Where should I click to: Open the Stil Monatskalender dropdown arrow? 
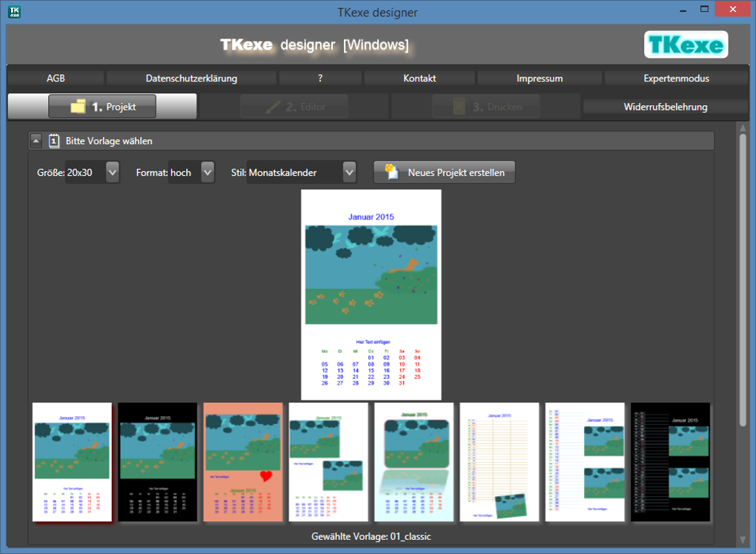click(x=350, y=172)
